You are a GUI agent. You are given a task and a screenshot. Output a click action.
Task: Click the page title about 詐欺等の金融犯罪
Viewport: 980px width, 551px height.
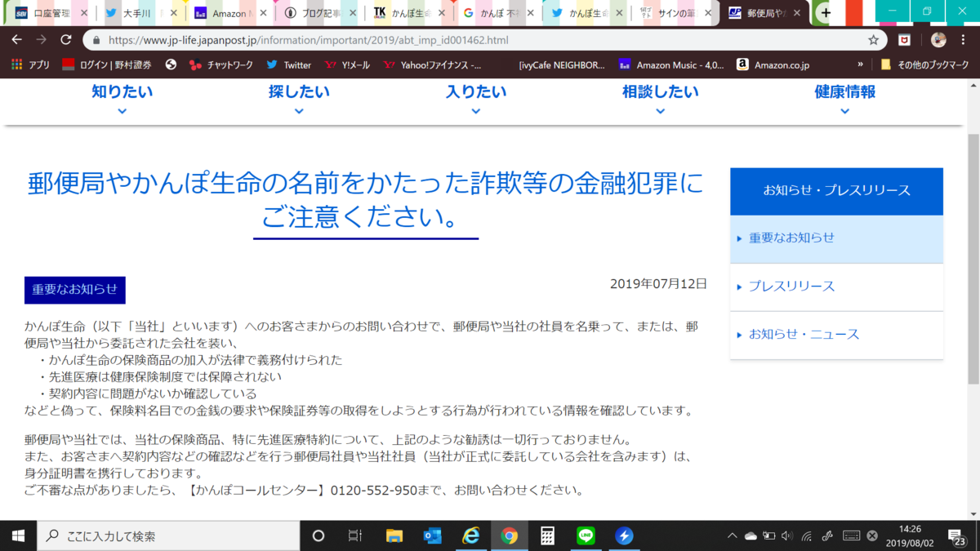pos(365,201)
